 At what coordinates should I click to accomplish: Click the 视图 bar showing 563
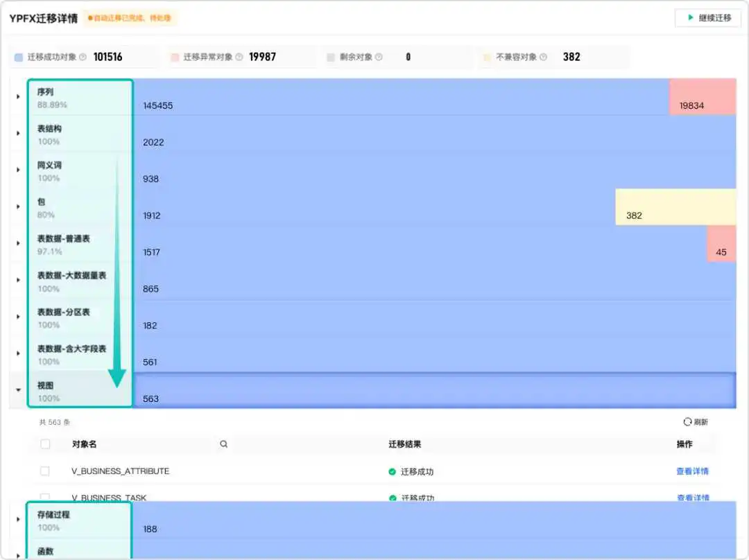pyautogui.click(x=435, y=390)
